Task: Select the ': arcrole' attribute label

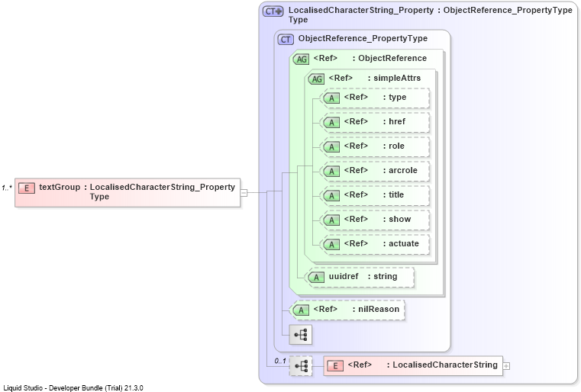Action: coord(400,170)
